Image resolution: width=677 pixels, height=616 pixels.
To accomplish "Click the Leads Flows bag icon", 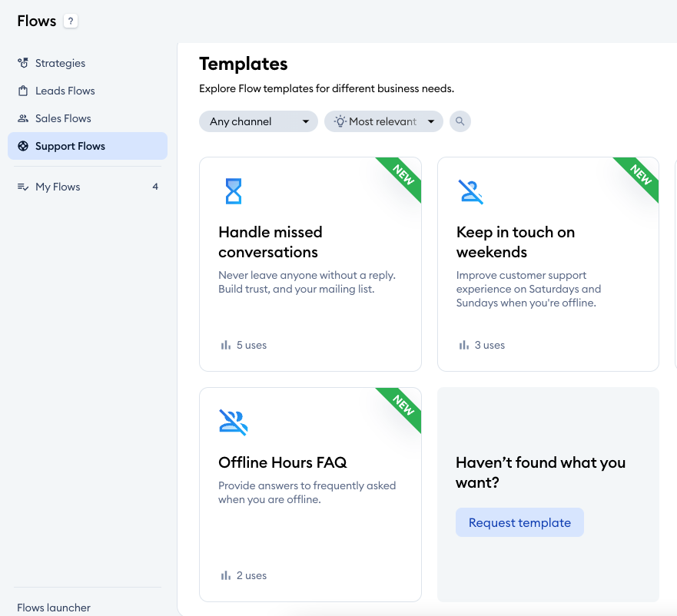I will click(x=23, y=91).
